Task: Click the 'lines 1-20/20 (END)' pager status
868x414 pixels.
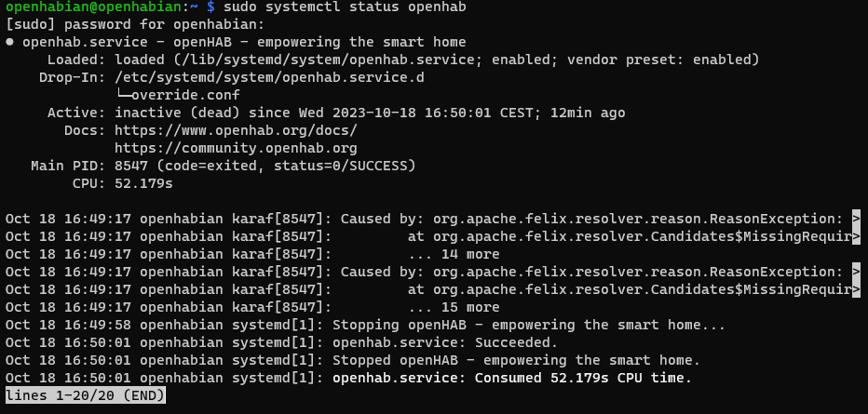Action: point(85,395)
